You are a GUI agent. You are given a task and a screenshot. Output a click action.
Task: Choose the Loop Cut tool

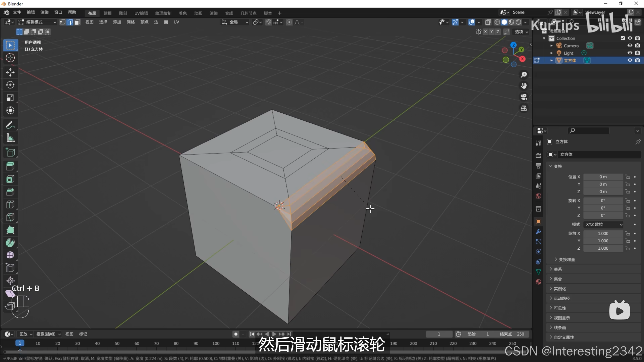click(10, 204)
